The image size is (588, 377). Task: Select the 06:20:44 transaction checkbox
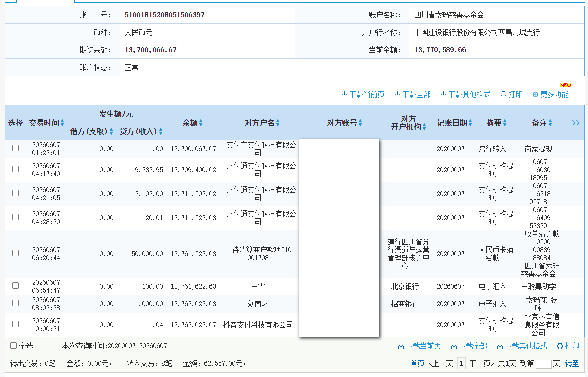tap(16, 253)
